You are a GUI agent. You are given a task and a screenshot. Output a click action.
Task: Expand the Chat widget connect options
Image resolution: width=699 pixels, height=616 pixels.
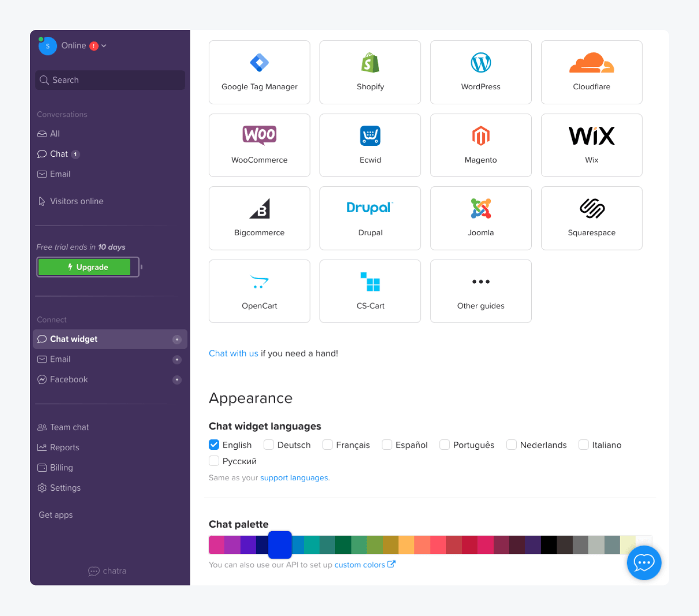[x=177, y=339]
